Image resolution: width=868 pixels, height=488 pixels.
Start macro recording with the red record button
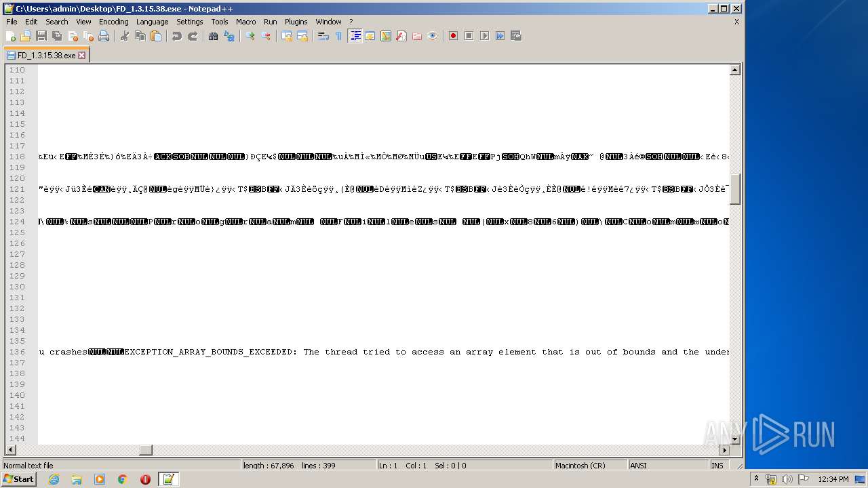(x=453, y=36)
